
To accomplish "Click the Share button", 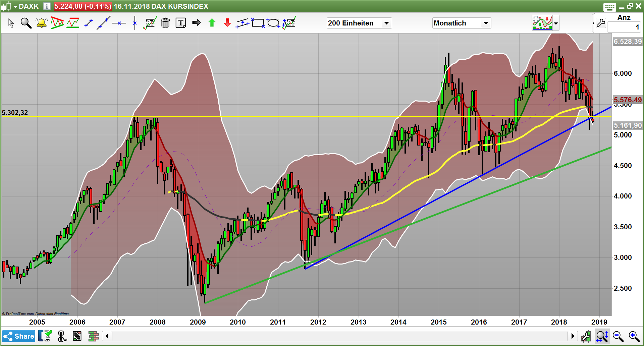I will [x=19, y=336].
